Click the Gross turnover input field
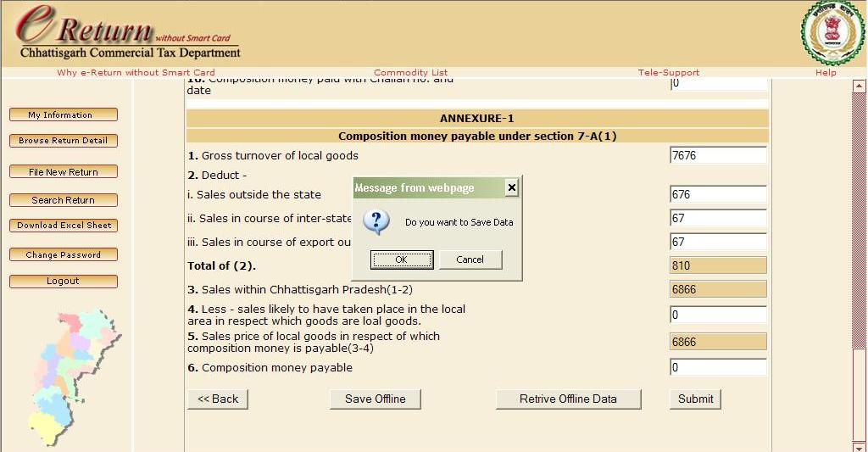Screen dimensions: 868x452 (717, 155)
